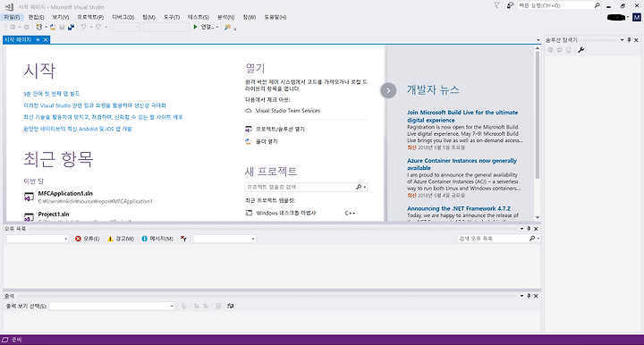Toggle auto-hide pin on error list panel

(x=529, y=229)
